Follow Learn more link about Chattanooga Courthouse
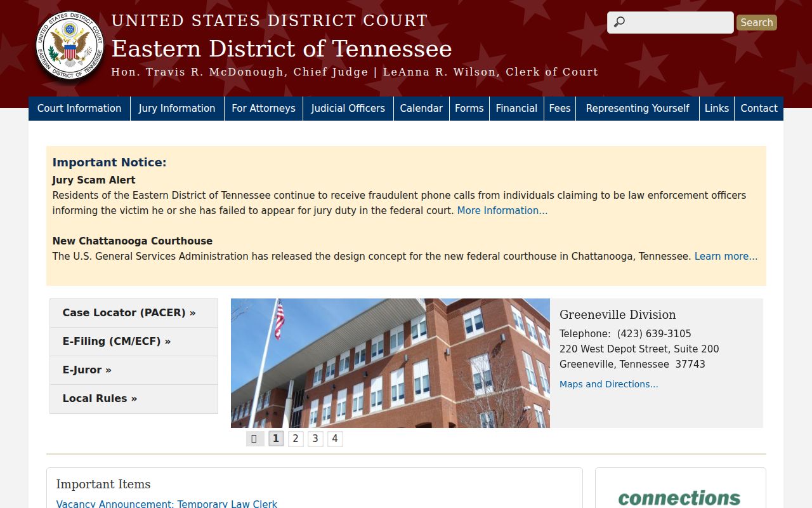 point(726,257)
